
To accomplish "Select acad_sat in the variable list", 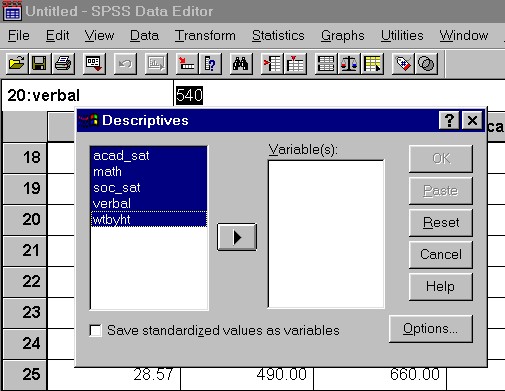I will pyautogui.click(x=149, y=155).
